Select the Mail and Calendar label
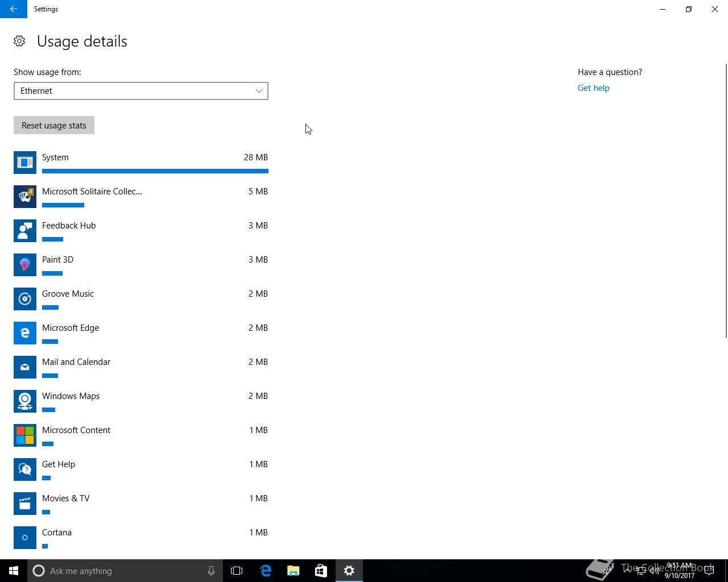 76,362
